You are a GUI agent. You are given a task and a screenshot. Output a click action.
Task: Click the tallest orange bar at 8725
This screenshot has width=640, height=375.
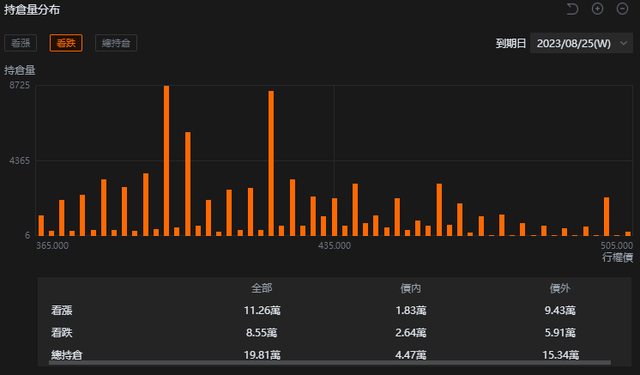[x=167, y=161]
